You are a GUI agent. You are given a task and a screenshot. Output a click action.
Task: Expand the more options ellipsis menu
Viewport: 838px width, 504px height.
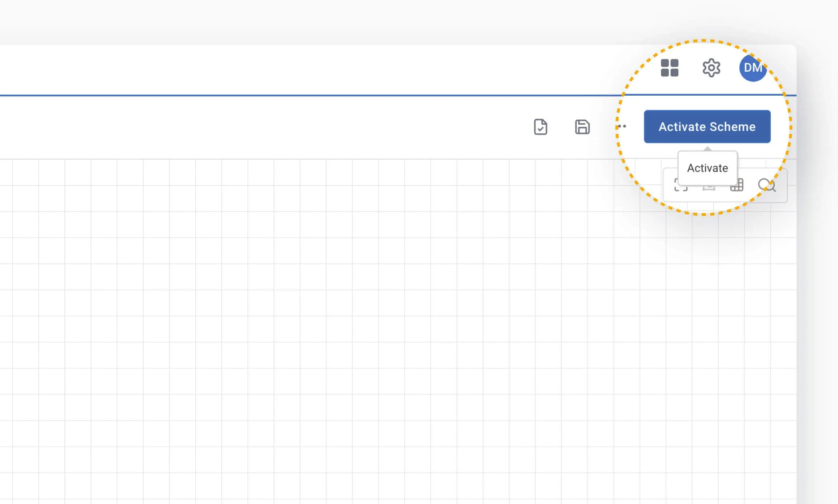tap(622, 127)
